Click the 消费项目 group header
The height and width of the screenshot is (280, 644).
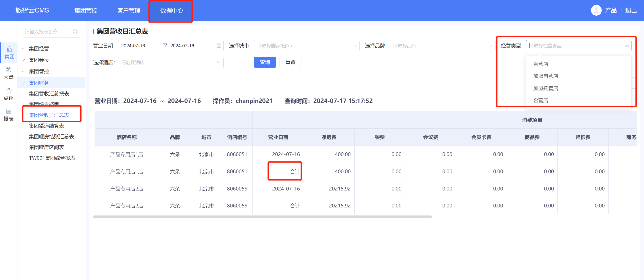[x=532, y=120]
